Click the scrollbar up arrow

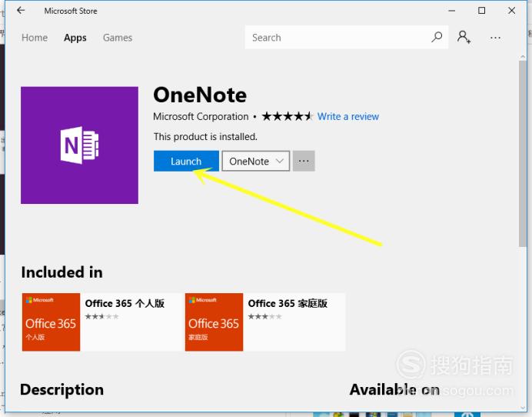pyautogui.click(x=523, y=57)
